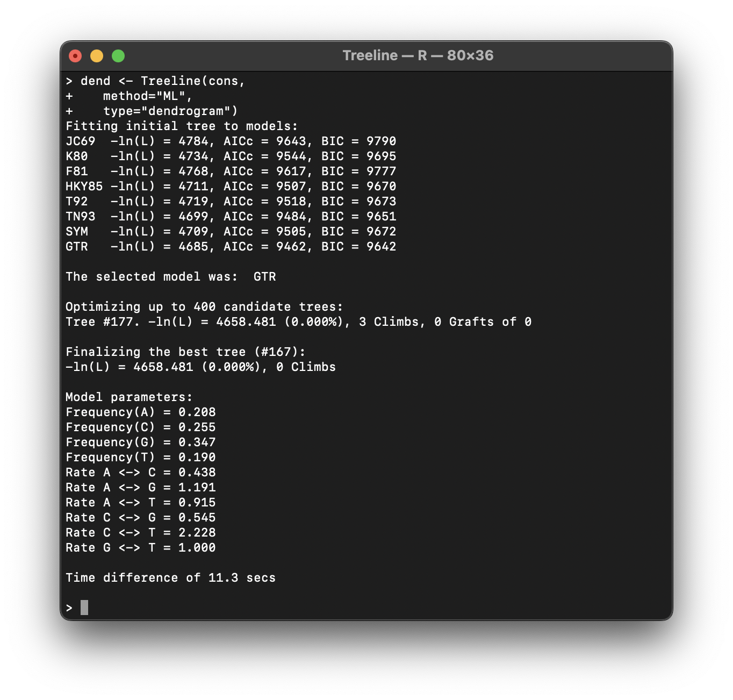Click the 'Rate C <-> T = 2.228' line

[x=140, y=533]
